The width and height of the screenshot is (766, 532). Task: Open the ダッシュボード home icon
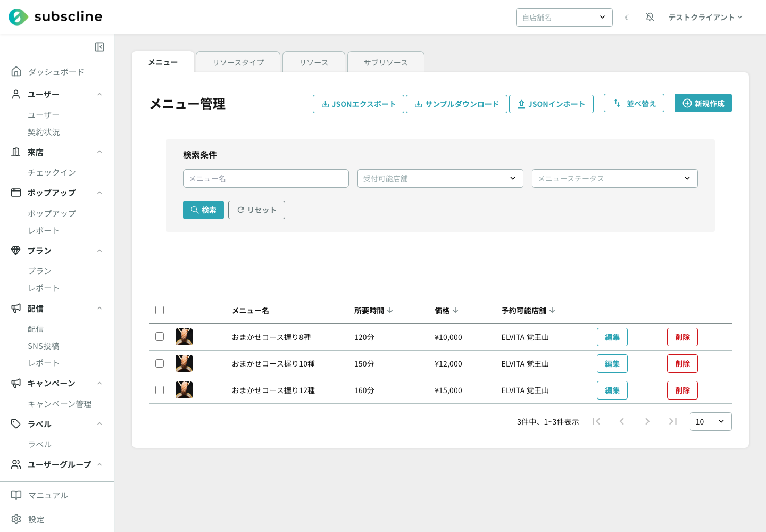pos(16,71)
